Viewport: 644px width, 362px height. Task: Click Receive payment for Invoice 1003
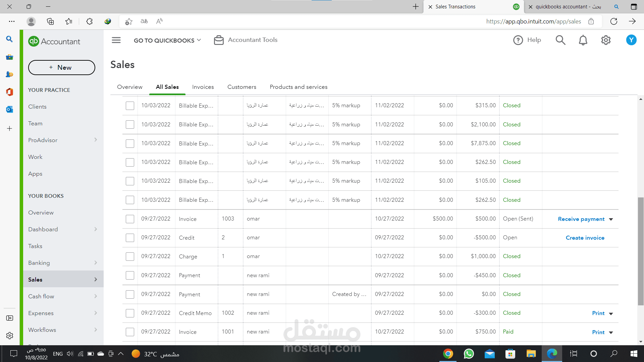coord(581,219)
